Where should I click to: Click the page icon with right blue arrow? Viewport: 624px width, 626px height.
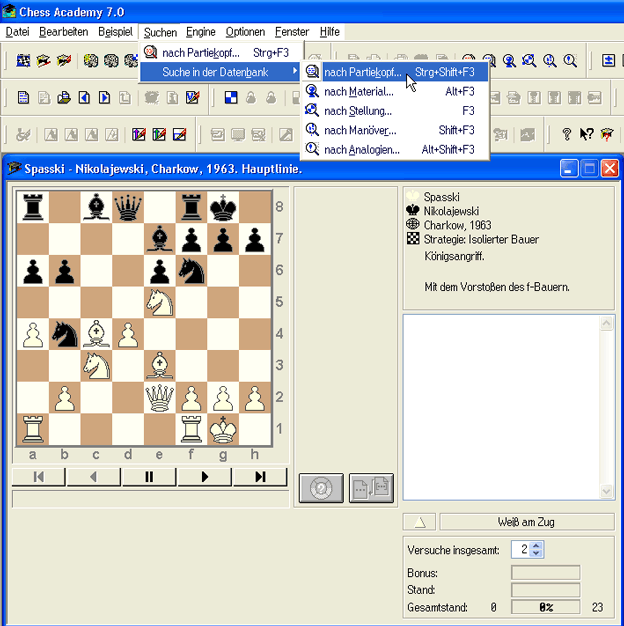(104, 97)
